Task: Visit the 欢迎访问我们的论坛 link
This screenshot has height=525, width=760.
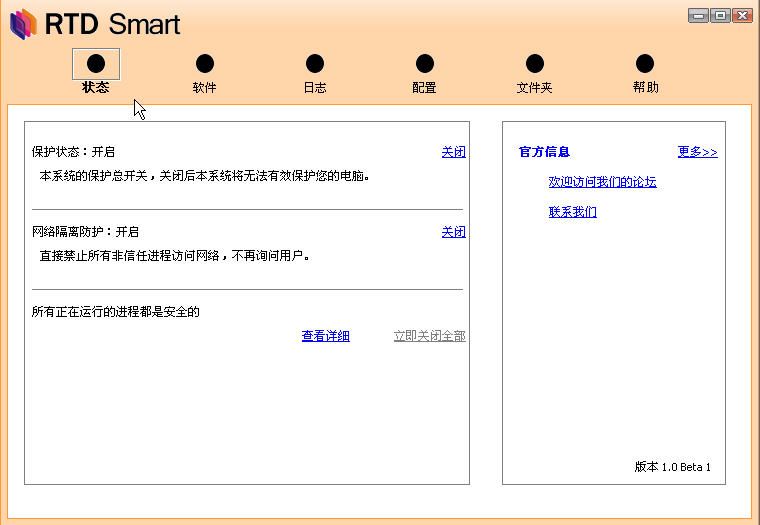Action: pos(602,182)
